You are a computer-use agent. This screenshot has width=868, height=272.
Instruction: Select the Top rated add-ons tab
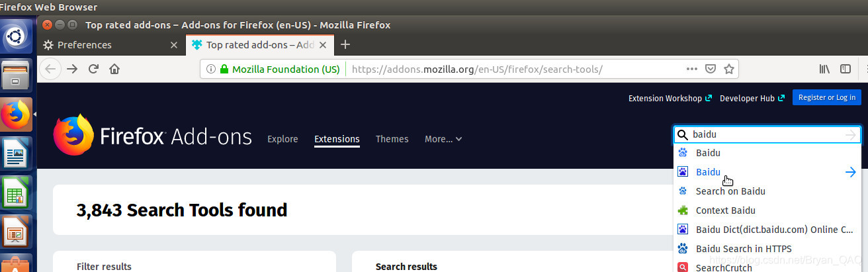(x=259, y=45)
